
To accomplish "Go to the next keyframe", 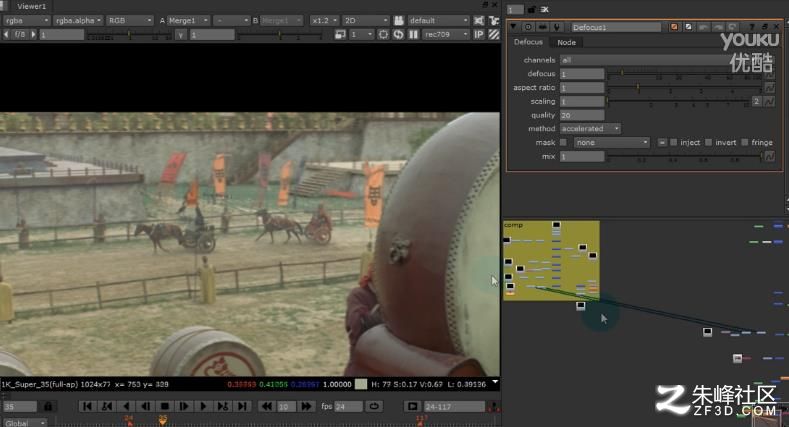I will [x=223, y=406].
